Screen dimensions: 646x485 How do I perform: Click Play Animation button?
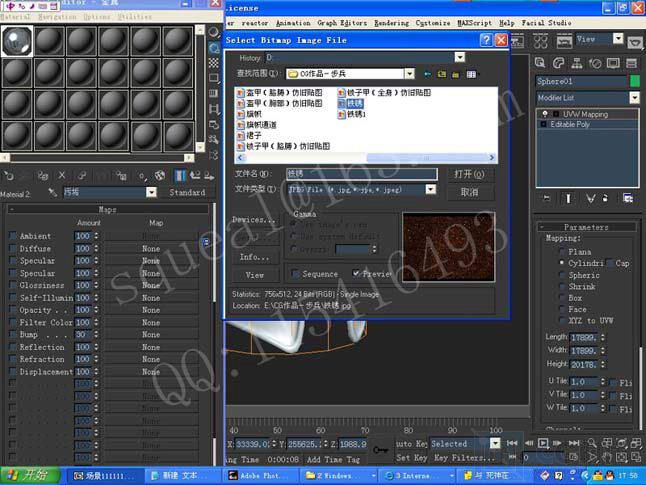[x=543, y=443]
